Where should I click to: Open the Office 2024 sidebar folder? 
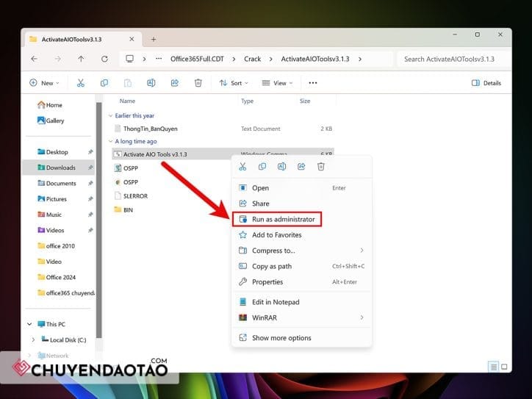coord(58,277)
